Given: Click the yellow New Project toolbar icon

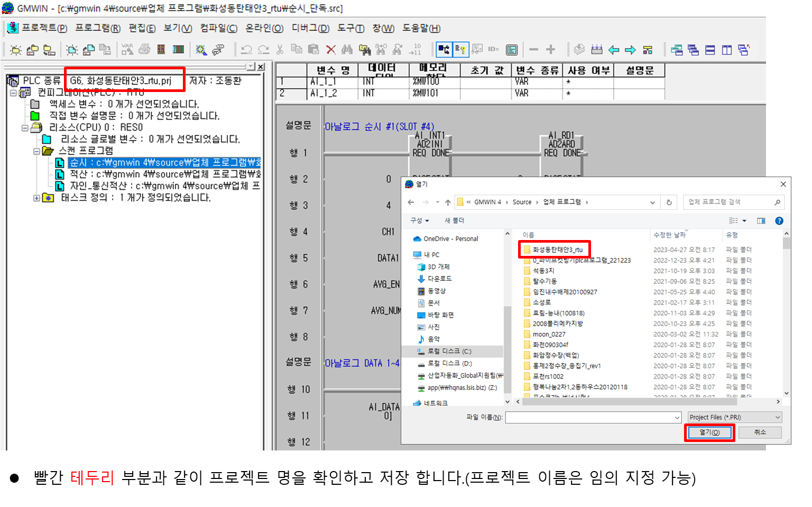Looking at the screenshot, I should (x=16, y=50).
